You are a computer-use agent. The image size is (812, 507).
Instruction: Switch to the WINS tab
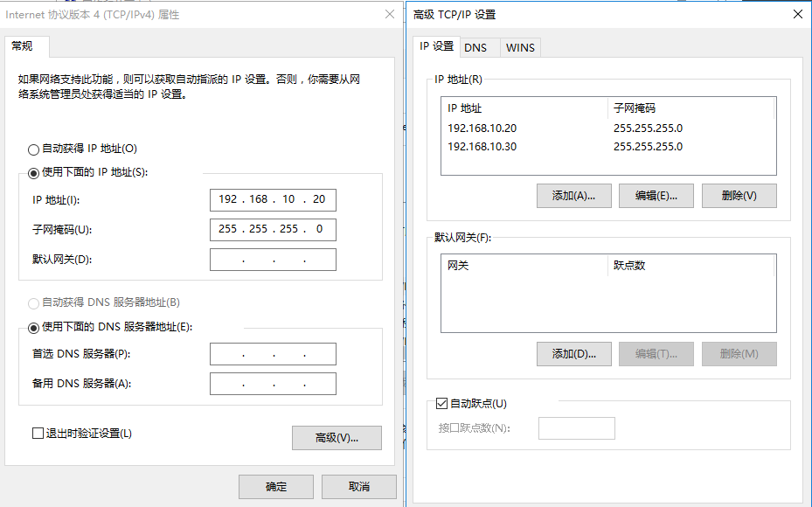520,47
